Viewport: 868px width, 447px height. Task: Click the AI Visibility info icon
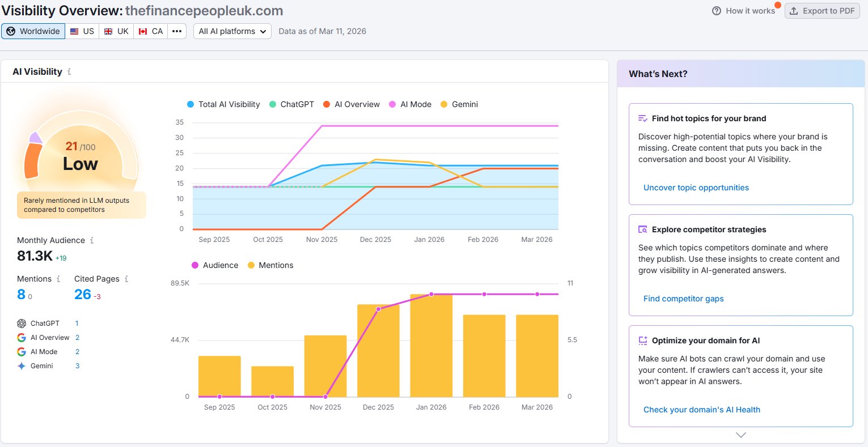pyautogui.click(x=69, y=72)
